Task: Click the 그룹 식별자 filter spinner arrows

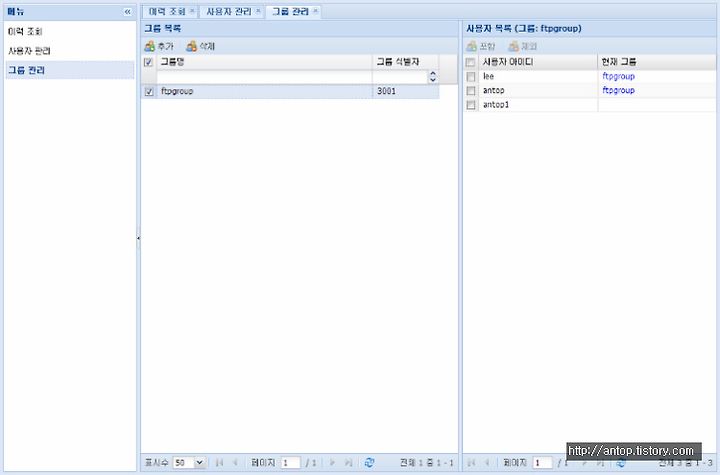Action: tap(432, 77)
